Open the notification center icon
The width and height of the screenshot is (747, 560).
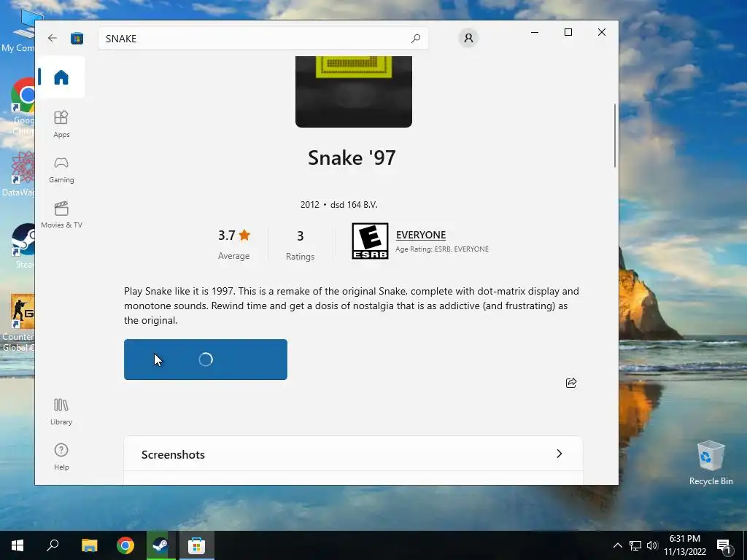[x=724, y=545]
